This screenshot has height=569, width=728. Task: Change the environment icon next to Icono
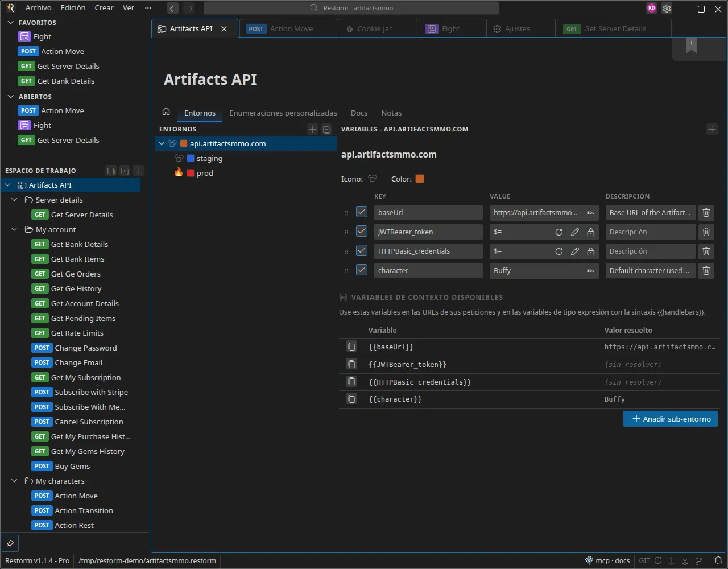pos(373,179)
